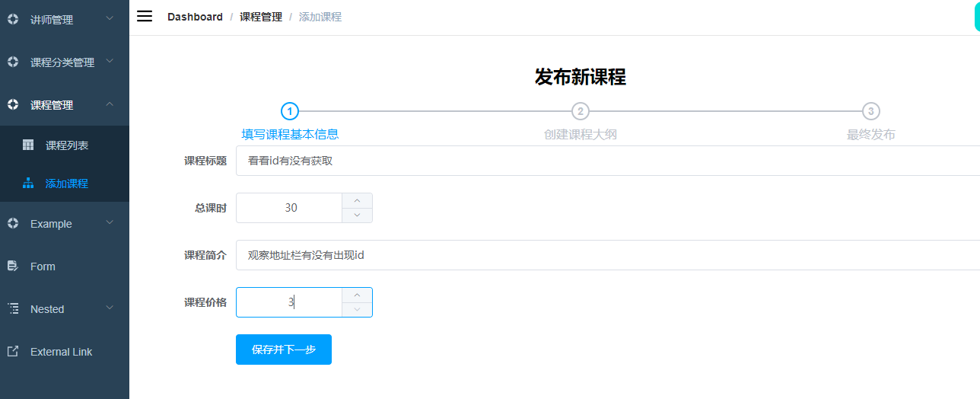Image resolution: width=980 pixels, height=399 pixels.
Task: Increase 总课时 with up arrow
Action: point(357,200)
